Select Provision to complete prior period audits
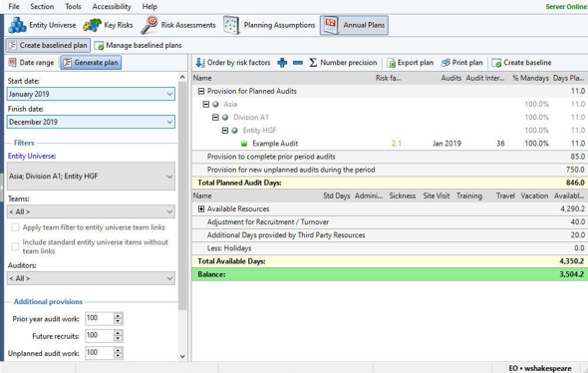The image size is (588, 373). (x=390, y=157)
